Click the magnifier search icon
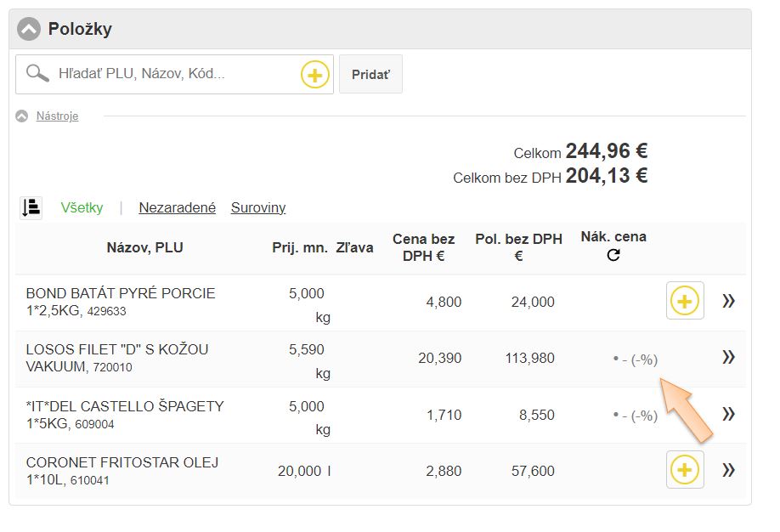 [x=37, y=74]
